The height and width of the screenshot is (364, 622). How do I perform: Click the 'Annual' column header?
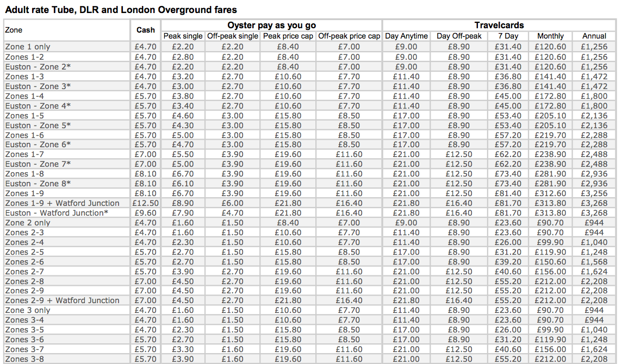pyautogui.click(x=594, y=36)
